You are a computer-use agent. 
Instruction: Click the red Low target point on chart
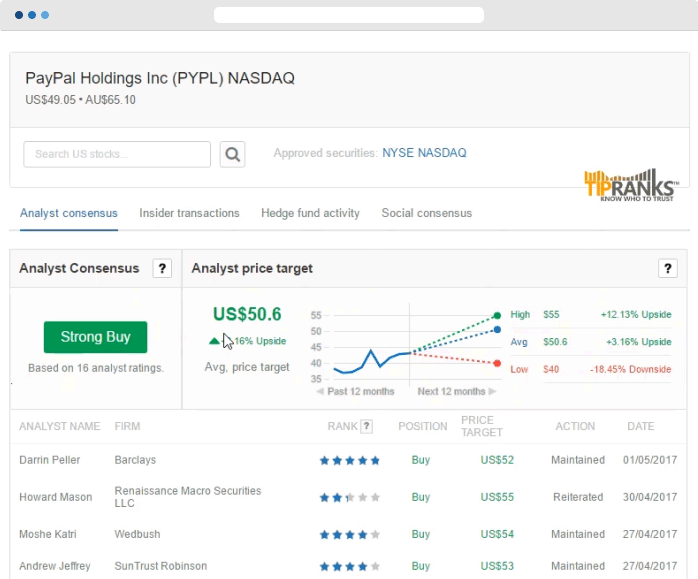[497, 363]
